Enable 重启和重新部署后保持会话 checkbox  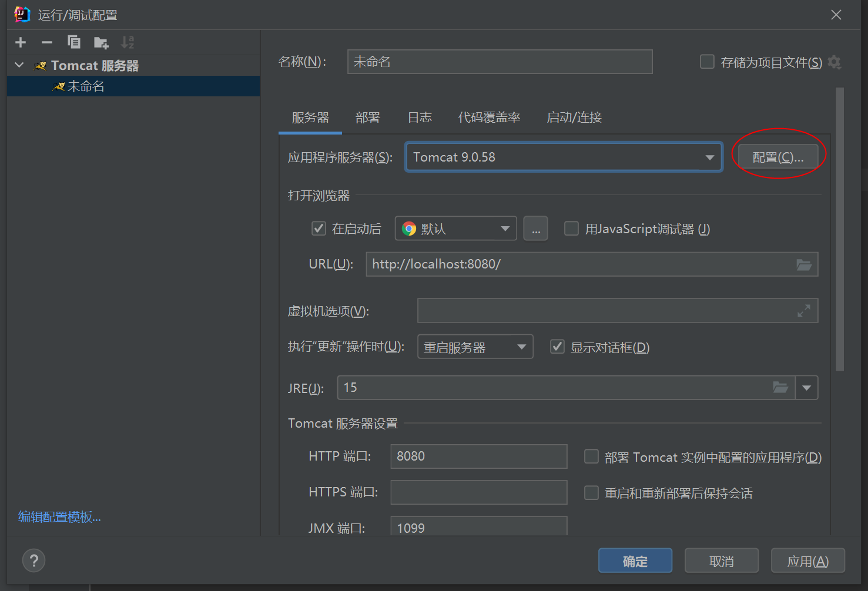point(591,492)
